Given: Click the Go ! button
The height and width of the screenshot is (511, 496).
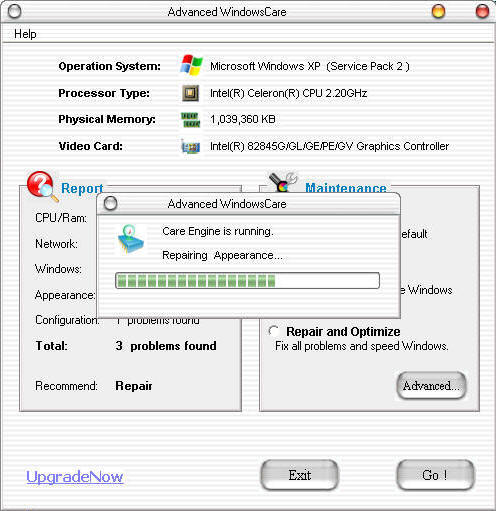Looking at the screenshot, I should (x=435, y=475).
